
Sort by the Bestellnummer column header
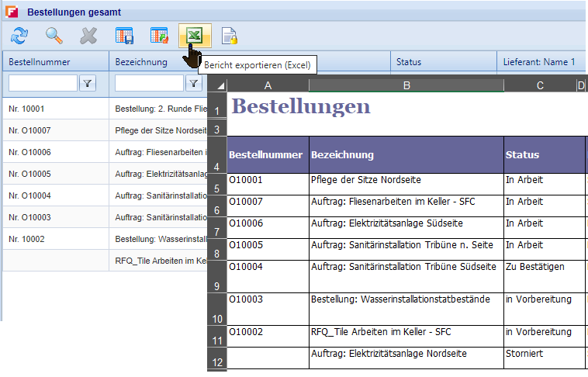tap(54, 61)
